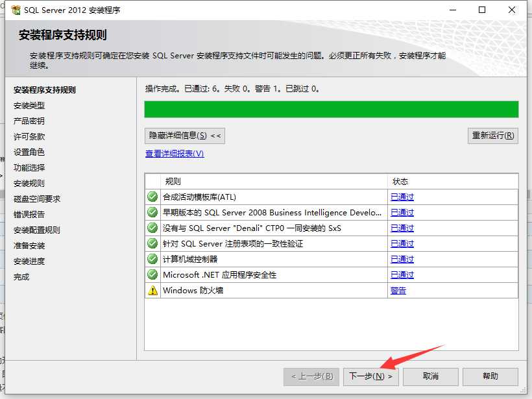
Task: Open 已通过 link for SQL Server 2008 BI row
Action: (402, 213)
